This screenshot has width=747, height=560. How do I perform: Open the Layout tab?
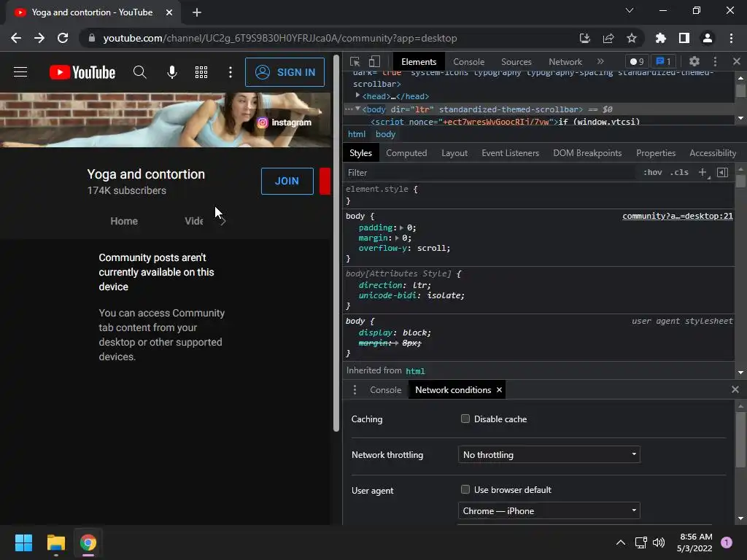tap(454, 153)
